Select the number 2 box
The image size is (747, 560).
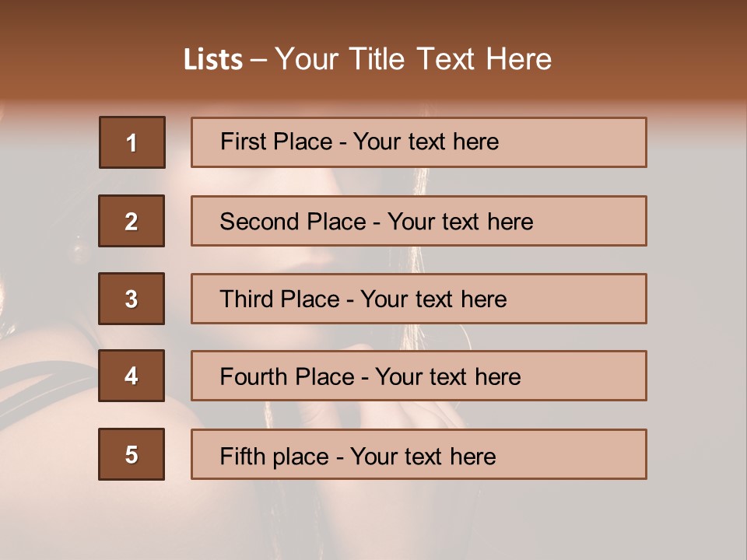coord(132,221)
